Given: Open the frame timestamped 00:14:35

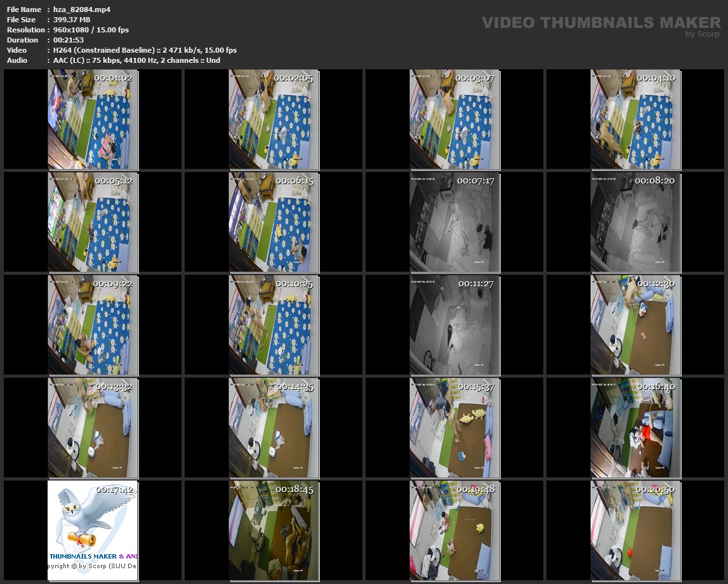Looking at the screenshot, I should [274, 428].
